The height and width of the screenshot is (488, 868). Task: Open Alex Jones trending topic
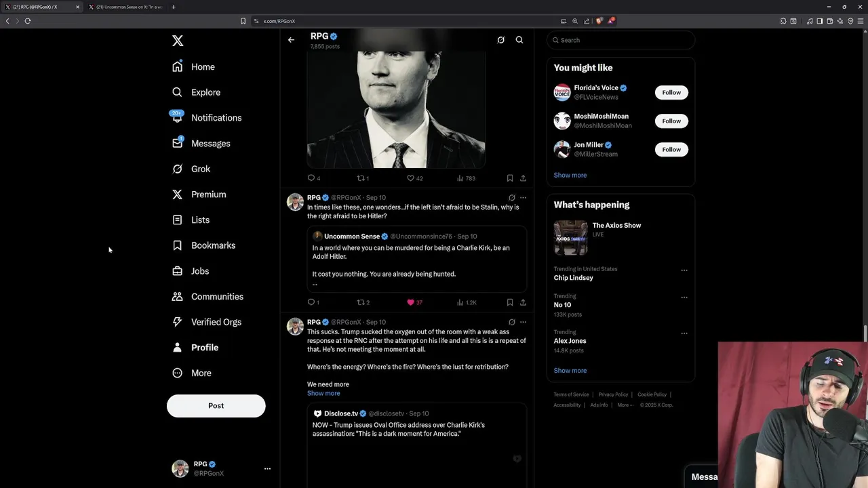click(570, 341)
